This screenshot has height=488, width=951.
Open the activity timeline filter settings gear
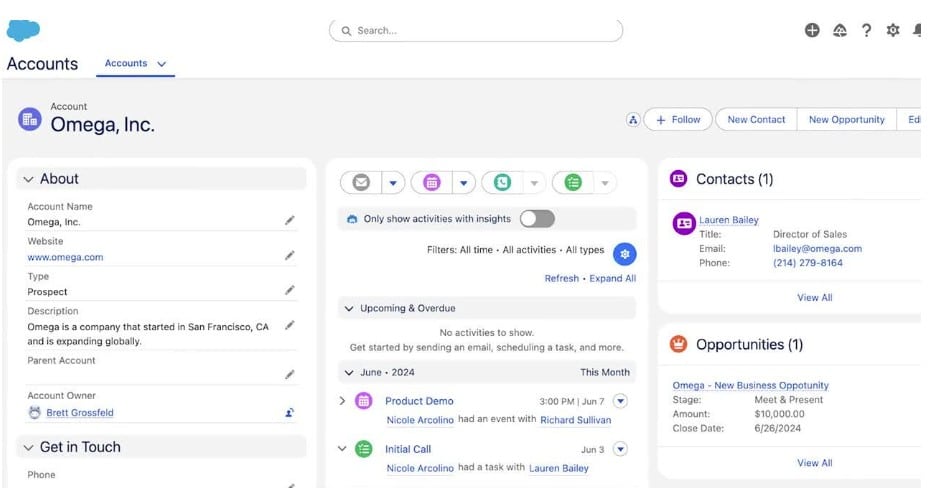[625, 254]
